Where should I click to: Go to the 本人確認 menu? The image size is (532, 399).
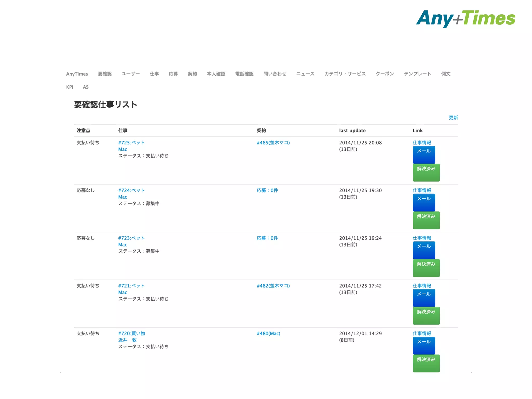[x=216, y=74]
